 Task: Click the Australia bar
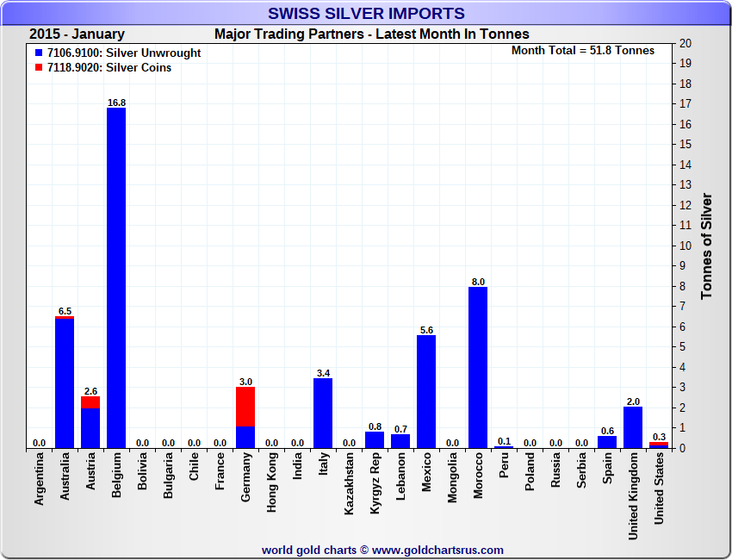[65, 383]
